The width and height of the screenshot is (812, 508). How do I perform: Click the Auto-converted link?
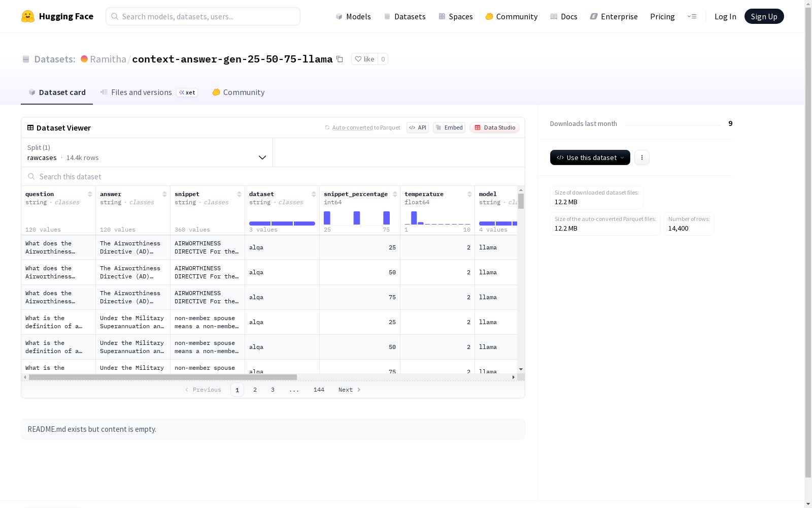pyautogui.click(x=353, y=128)
